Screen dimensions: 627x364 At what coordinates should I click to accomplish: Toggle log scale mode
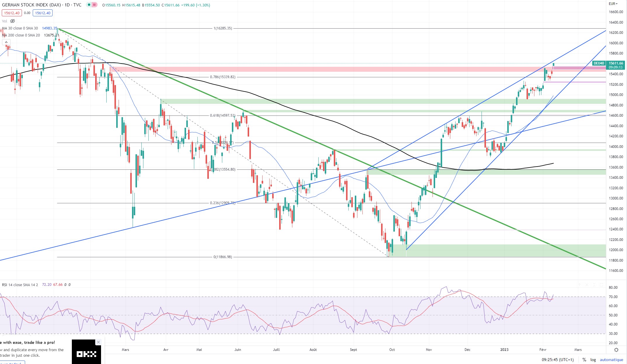[593, 360]
